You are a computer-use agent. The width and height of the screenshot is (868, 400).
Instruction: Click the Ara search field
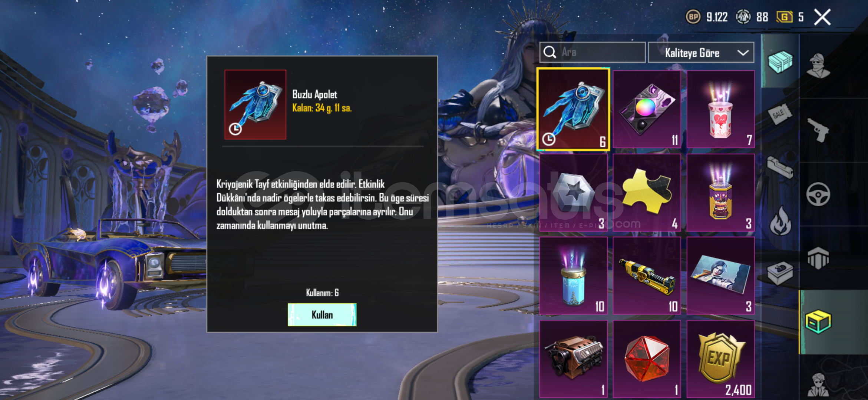tap(593, 52)
